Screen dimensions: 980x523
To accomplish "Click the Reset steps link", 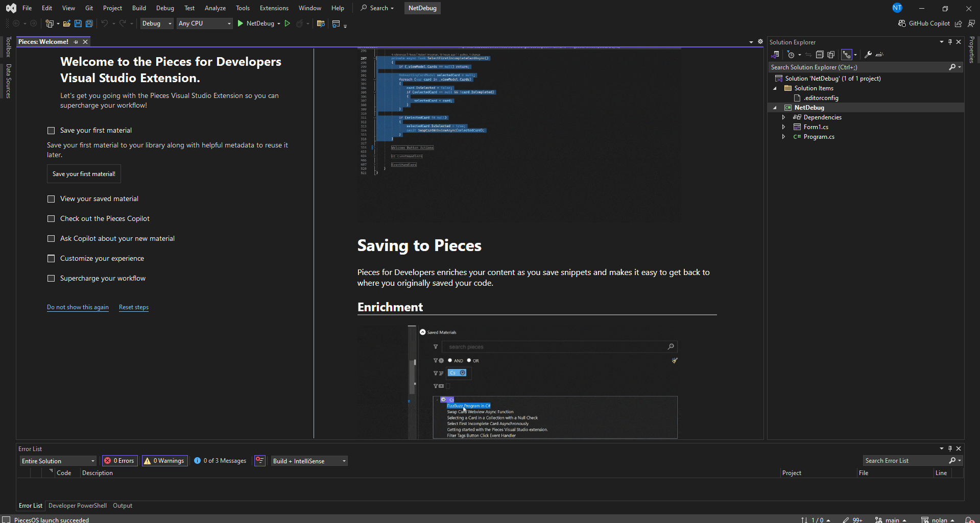I will click(134, 307).
